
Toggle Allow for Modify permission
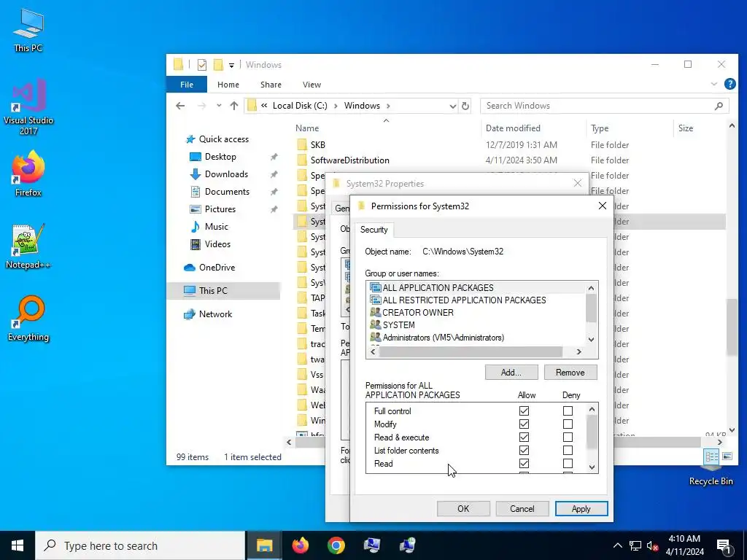point(524,424)
